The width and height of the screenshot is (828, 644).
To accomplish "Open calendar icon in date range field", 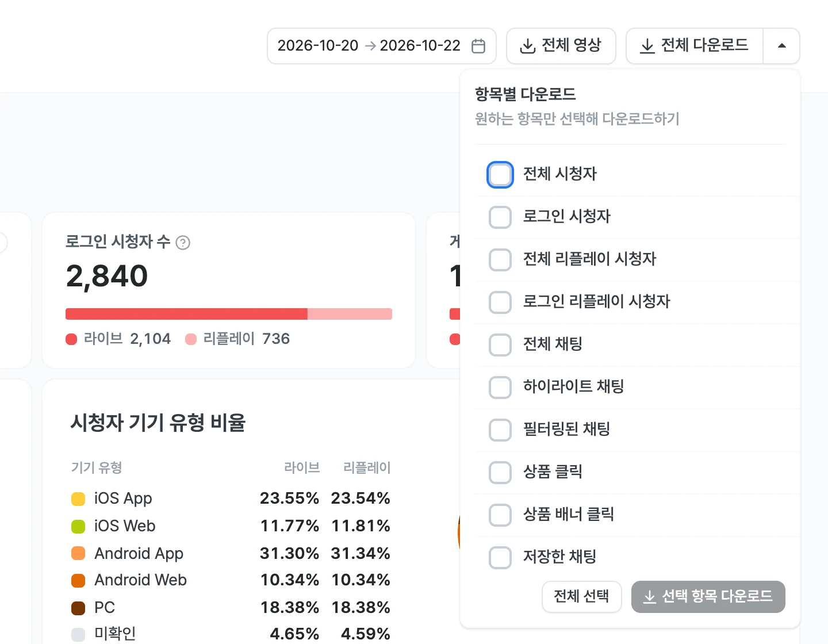I will (478, 46).
